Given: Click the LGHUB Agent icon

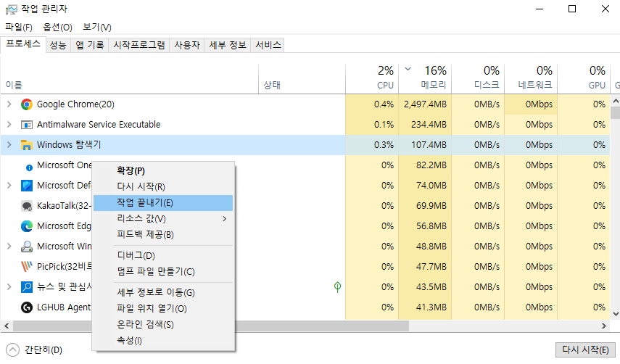Looking at the screenshot, I should tap(27, 307).
